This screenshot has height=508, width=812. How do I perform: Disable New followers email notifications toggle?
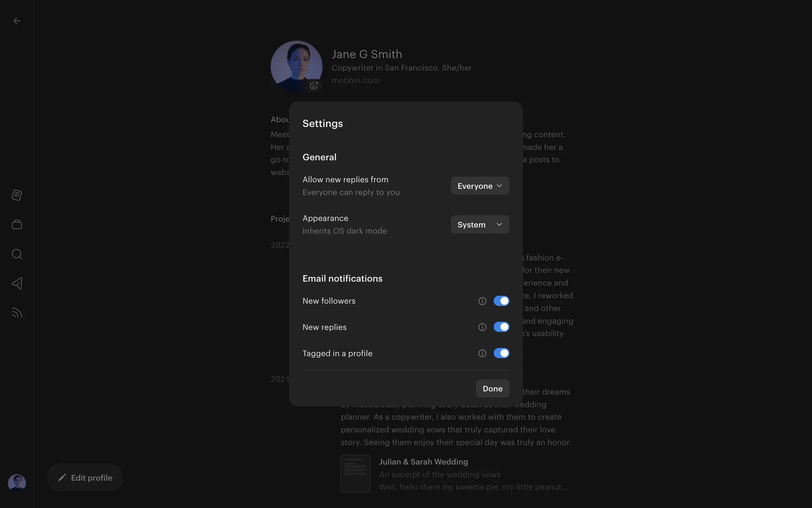pos(501,301)
